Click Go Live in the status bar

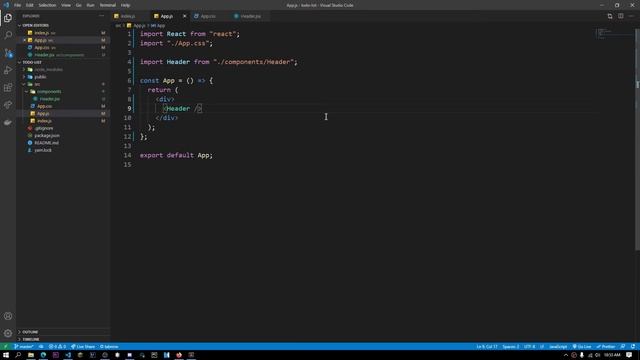tap(582, 347)
